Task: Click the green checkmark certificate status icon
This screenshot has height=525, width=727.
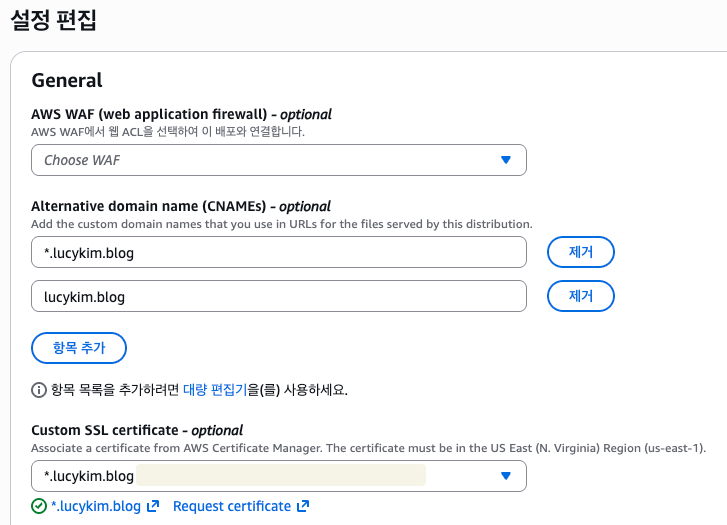Action: (39, 506)
